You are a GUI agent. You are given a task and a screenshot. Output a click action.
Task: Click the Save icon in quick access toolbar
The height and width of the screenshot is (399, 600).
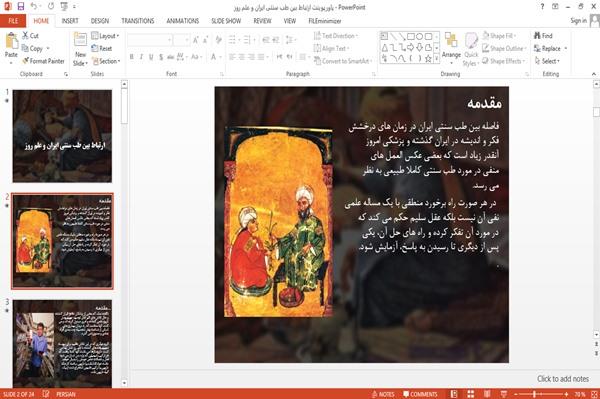[x=20, y=7]
